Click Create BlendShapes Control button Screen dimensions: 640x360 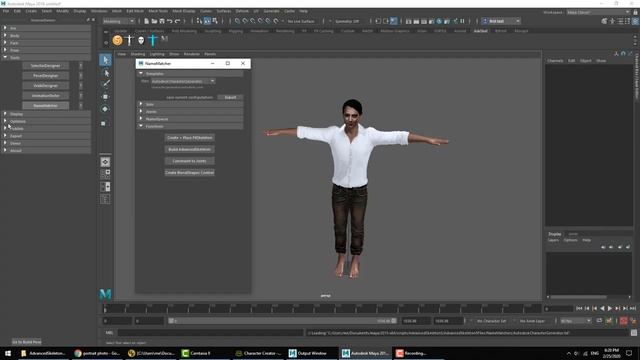[x=189, y=173]
